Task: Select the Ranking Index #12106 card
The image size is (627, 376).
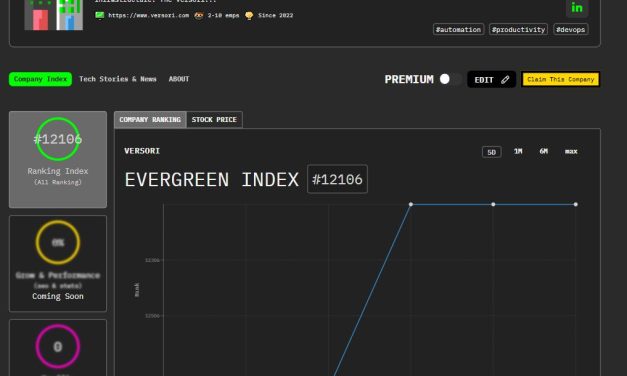Action: [x=58, y=160]
